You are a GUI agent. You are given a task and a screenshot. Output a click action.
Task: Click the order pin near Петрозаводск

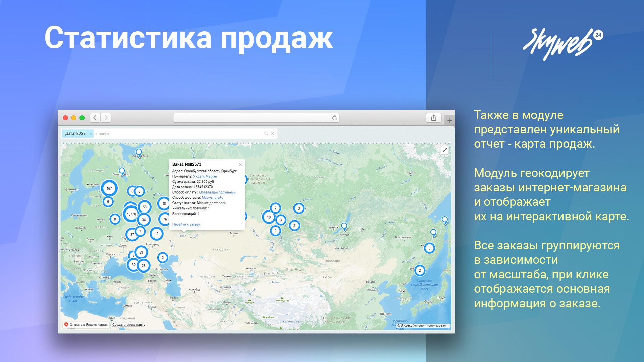tap(122, 172)
